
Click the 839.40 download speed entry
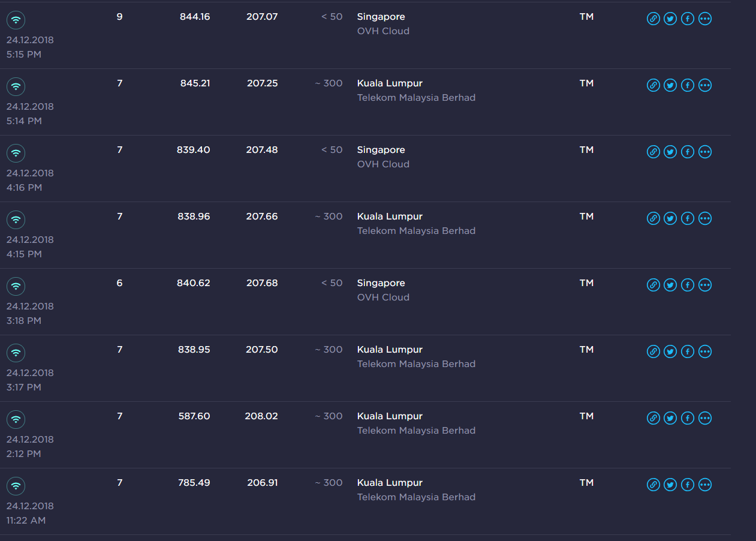[193, 150]
